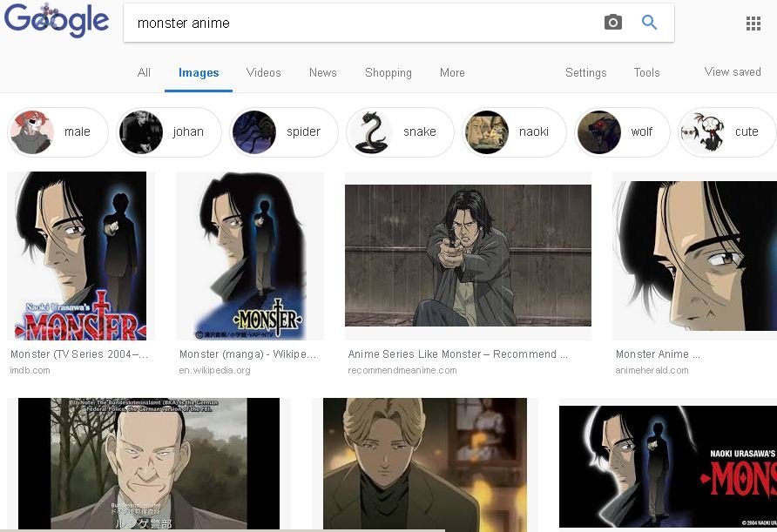Screen dimensions: 777x532
Task: Open the View saved link
Action: (x=732, y=72)
